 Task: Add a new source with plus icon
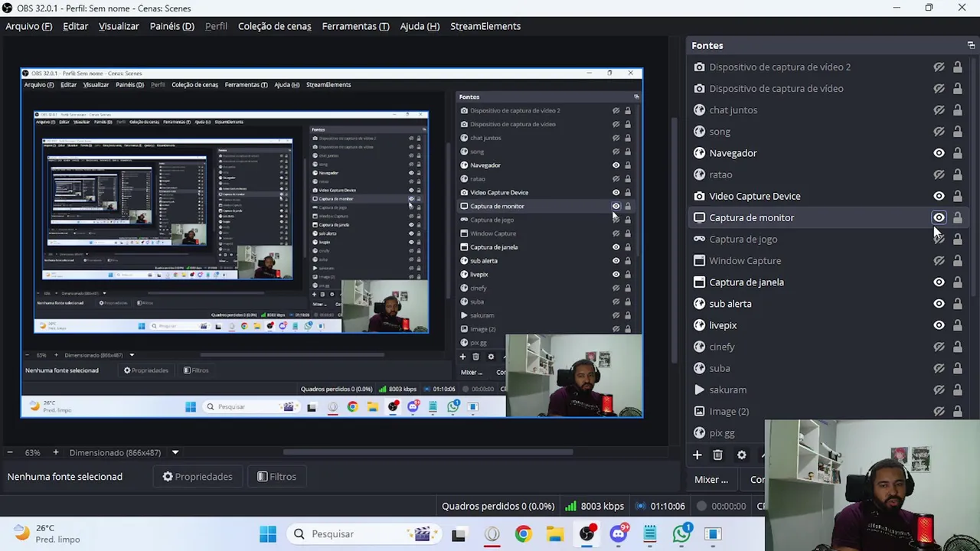tap(697, 455)
